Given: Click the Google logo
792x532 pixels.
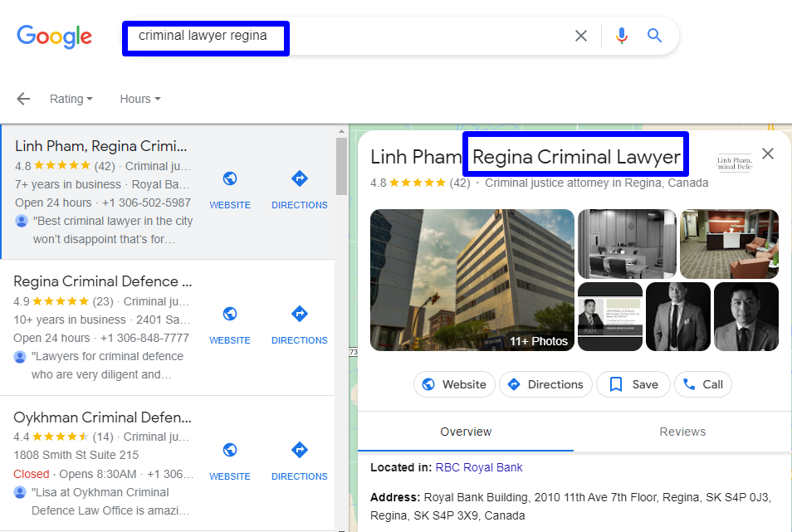Looking at the screenshot, I should (54, 37).
